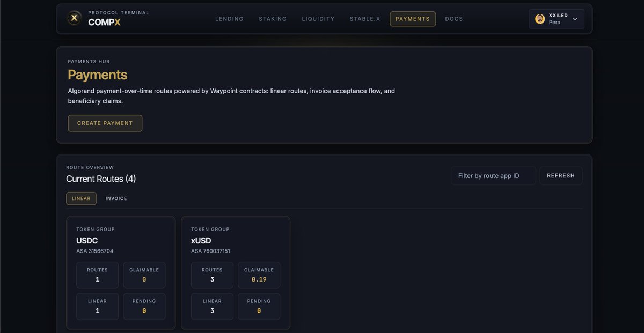The image size is (644, 333).
Task: Click the xUSD Pending stat box
Action: pyautogui.click(x=259, y=306)
